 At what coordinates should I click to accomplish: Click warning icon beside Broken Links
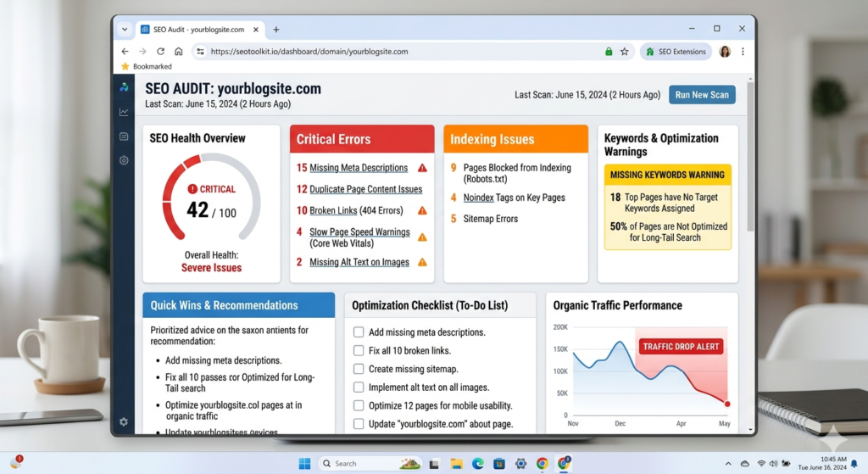[x=422, y=210]
